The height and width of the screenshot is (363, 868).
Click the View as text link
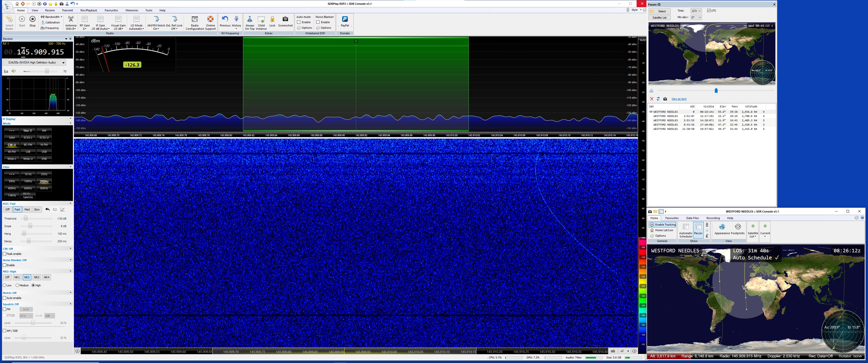click(679, 99)
